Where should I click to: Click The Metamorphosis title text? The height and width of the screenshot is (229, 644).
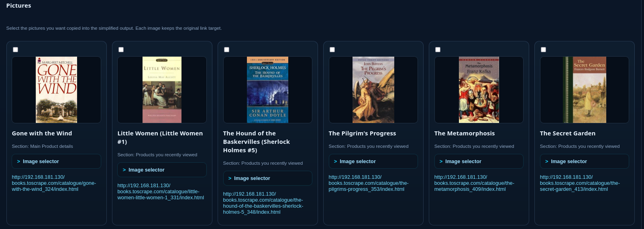(465, 133)
